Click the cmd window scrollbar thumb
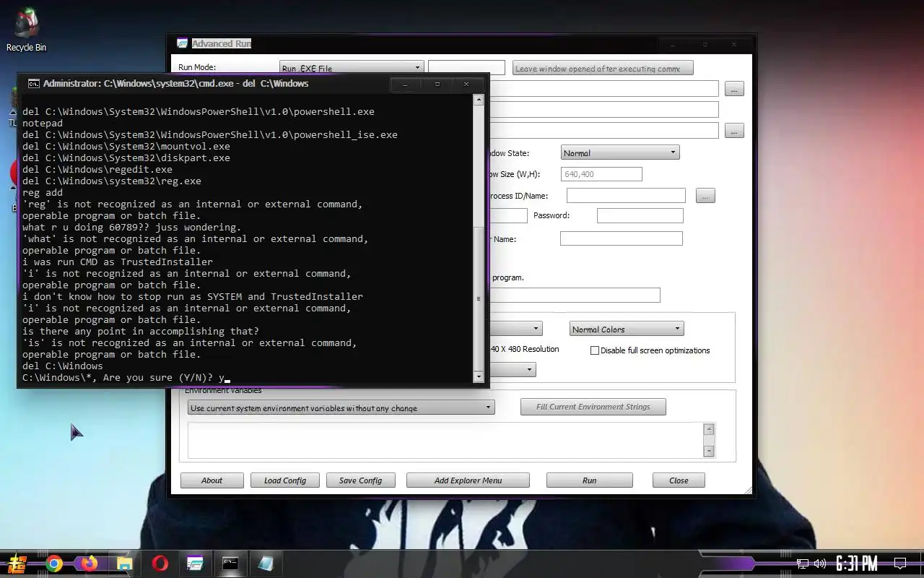 (478, 298)
